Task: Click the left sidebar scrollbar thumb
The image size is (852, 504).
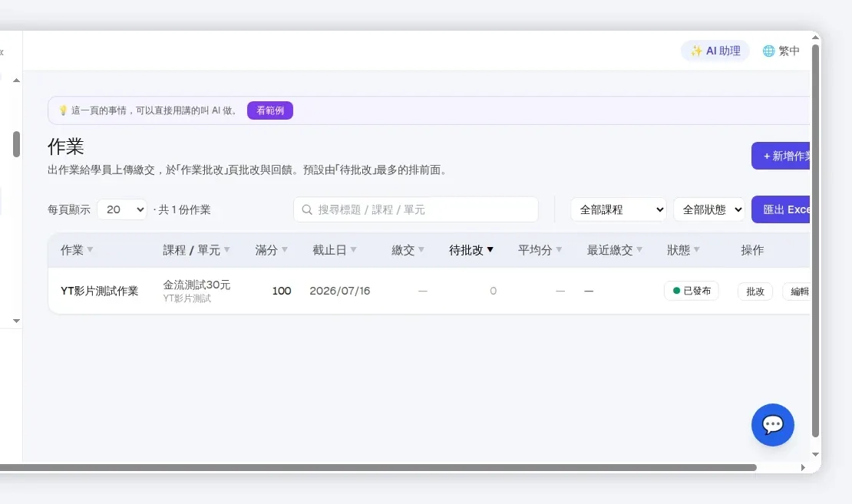Action: click(17, 144)
